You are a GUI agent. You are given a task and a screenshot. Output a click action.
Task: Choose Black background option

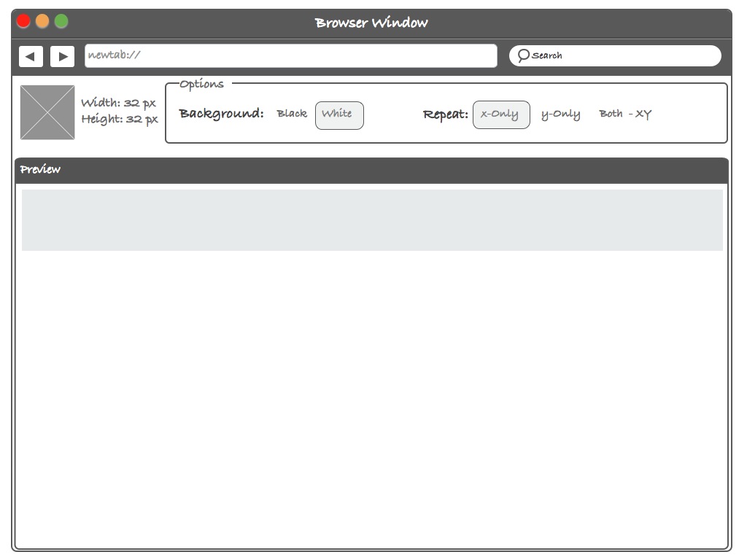[292, 114]
